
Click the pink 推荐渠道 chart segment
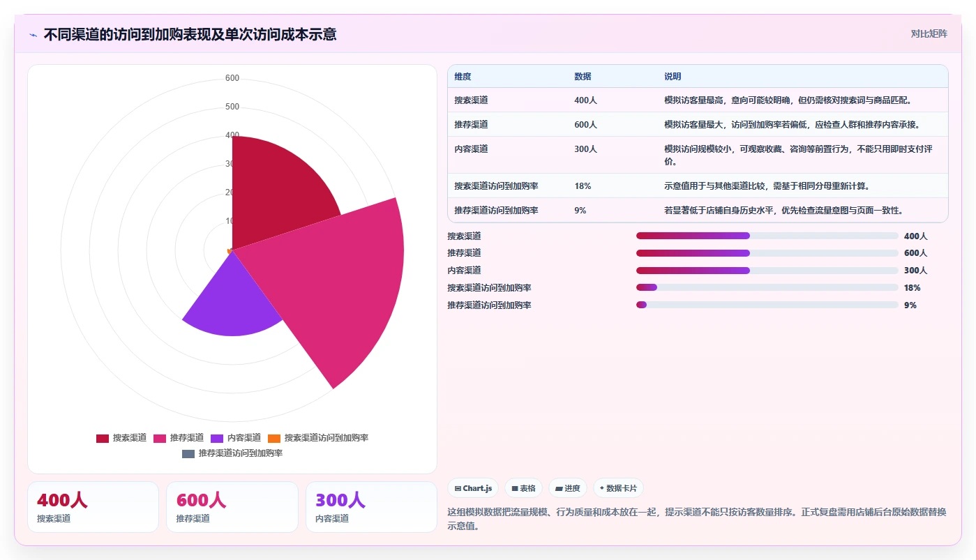pyautogui.click(x=335, y=279)
